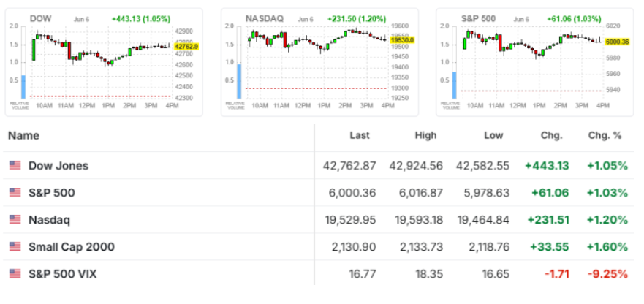Click DOW chart change +443.13 (1.05%)
Image resolution: width=644 pixels, height=304 pixels.
coord(141,19)
